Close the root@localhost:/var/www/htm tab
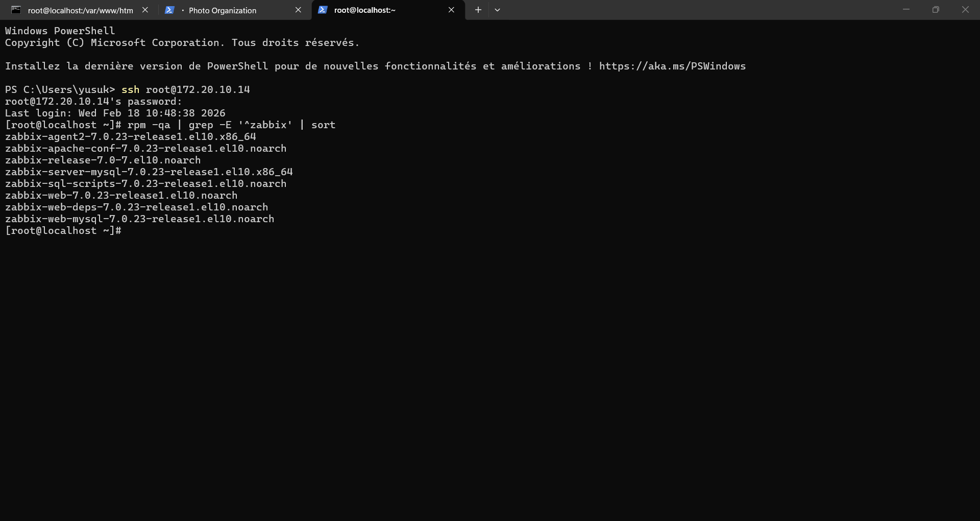The width and height of the screenshot is (980, 521). coord(145,10)
